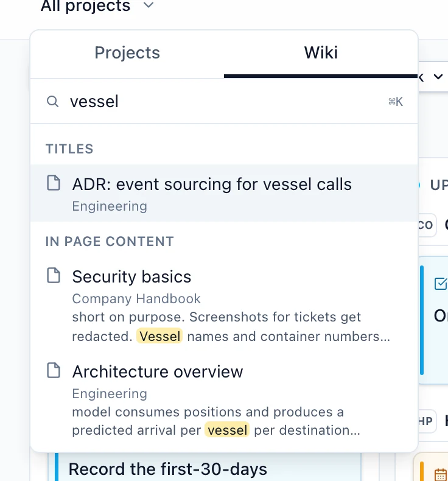
Task: Toggle the blue checkbox icon on right card
Action: [x=441, y=284]
